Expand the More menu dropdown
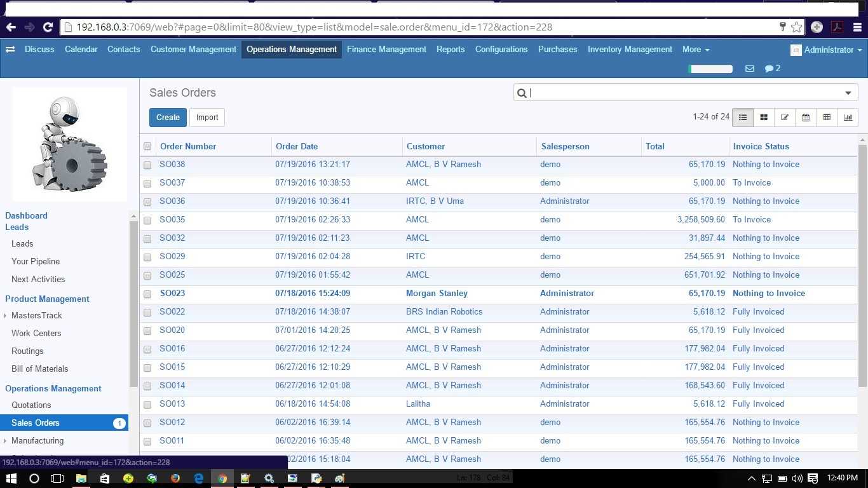The width and height of the screenshot is (868, 488). click(x=695, y=50)
